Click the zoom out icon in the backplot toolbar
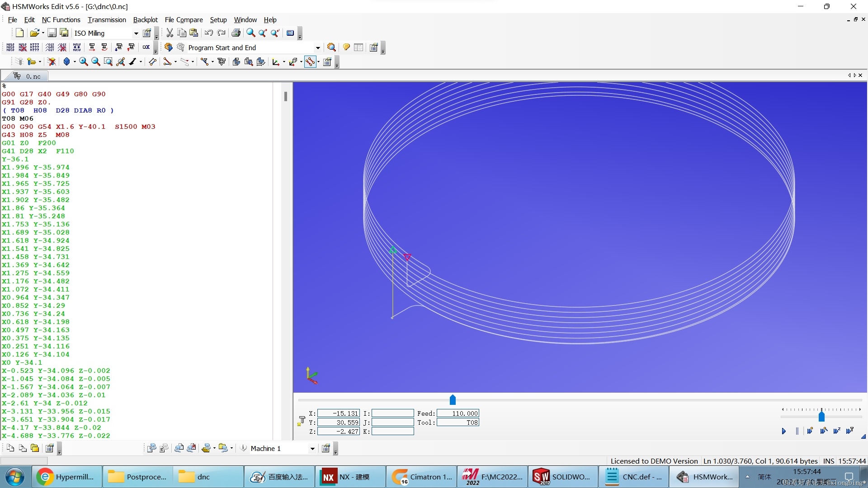The height and width of the screenshot is (488, 868). click(x=96, y=62)
